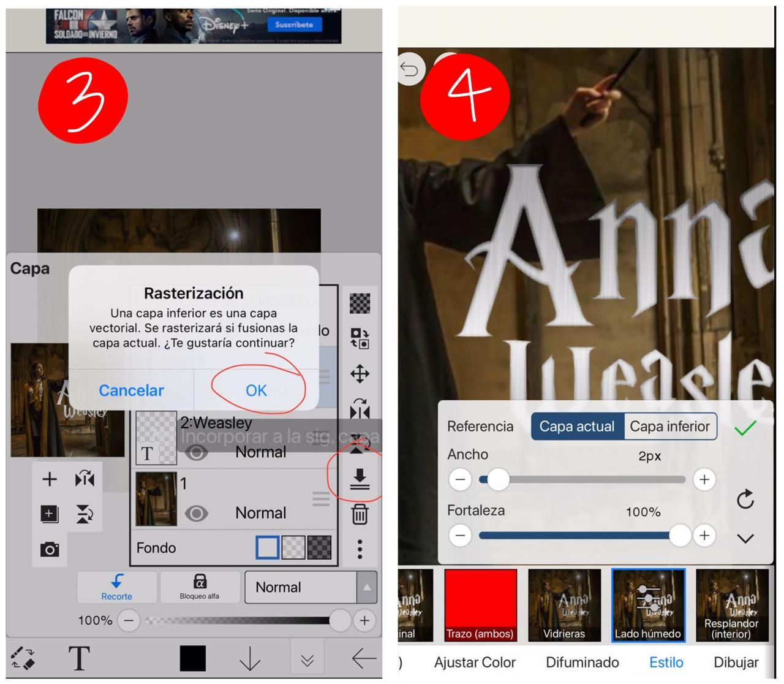
Task: Tap the double chevron down icon
Action: coord(307,659)
